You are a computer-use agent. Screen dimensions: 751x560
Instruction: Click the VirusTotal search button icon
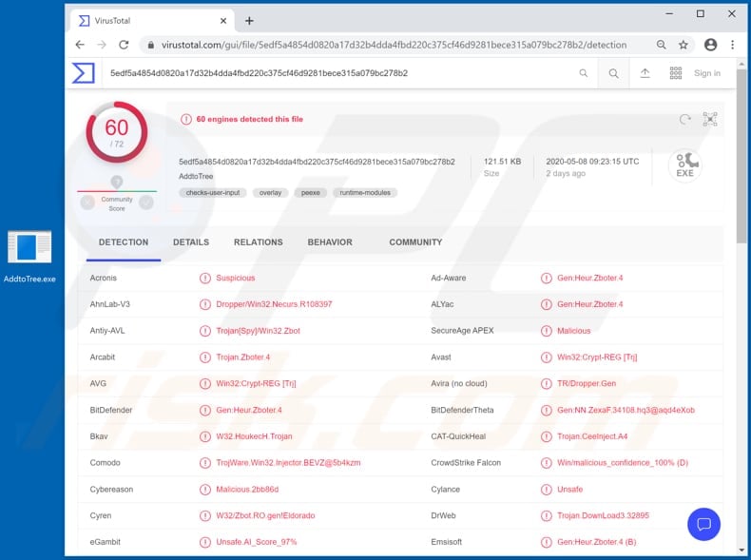coord(613,73)
